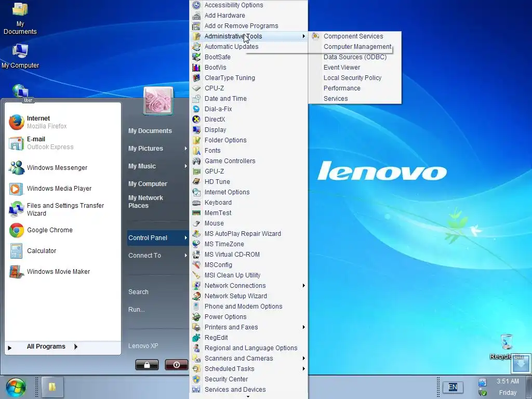
Task: Open Run... from the Start menu
Action: click(137, 310)
